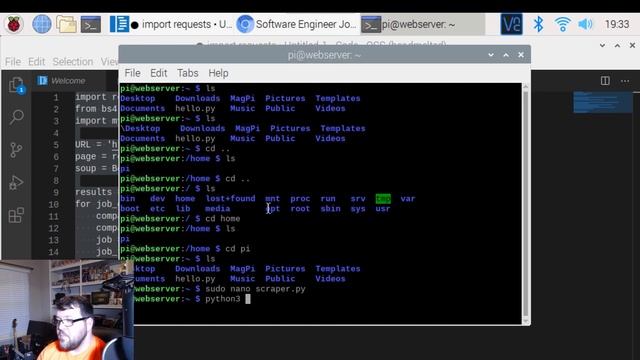This screenshot has width=640, height=360.
Task: Open the Code editor Selection menu
Action: [73, 62]
